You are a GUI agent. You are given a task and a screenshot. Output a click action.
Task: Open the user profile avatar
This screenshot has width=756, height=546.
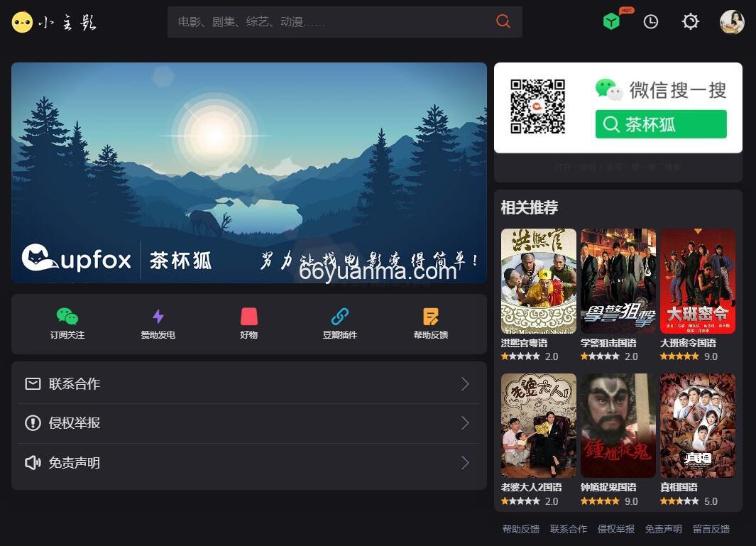click(732, 22)
